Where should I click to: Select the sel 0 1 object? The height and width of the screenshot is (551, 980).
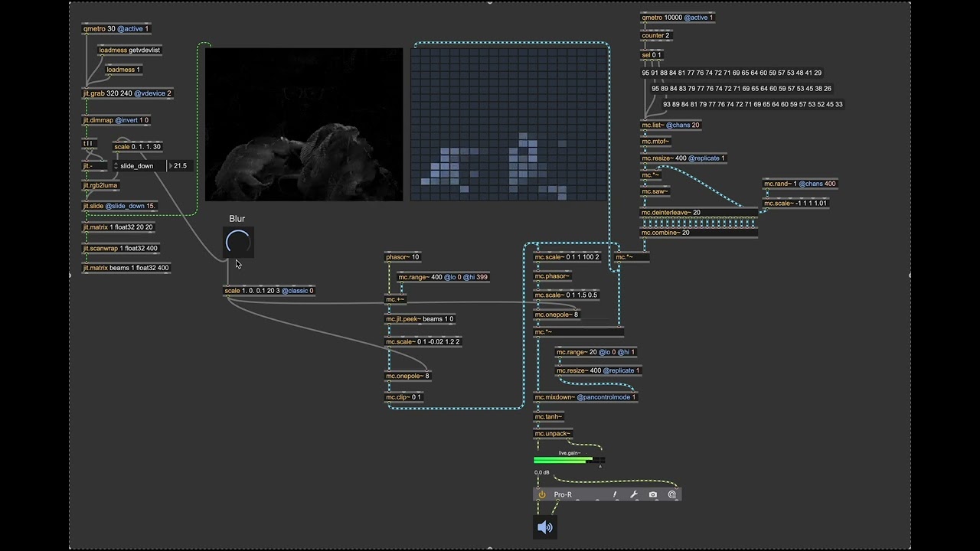click(652, 55)
